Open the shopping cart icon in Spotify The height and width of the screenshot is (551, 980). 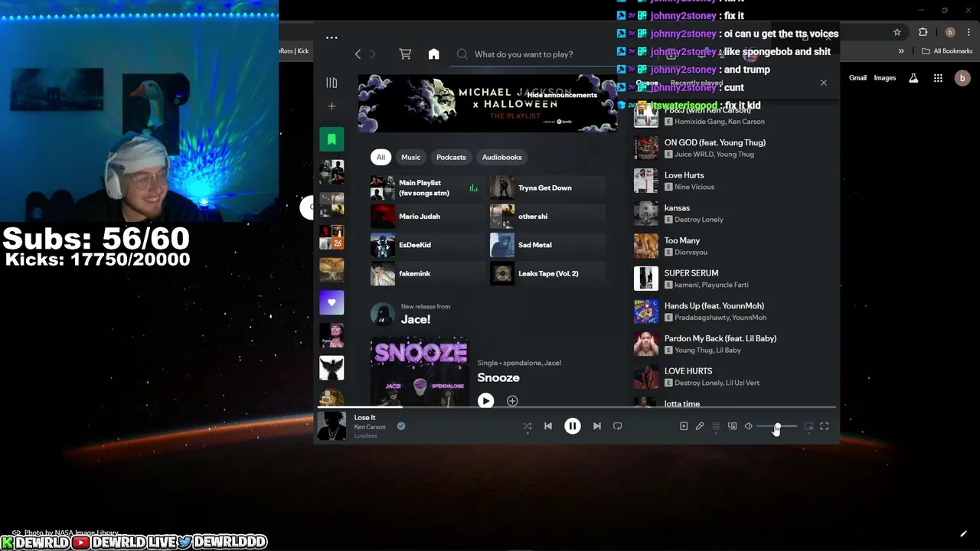click(405, 54)
